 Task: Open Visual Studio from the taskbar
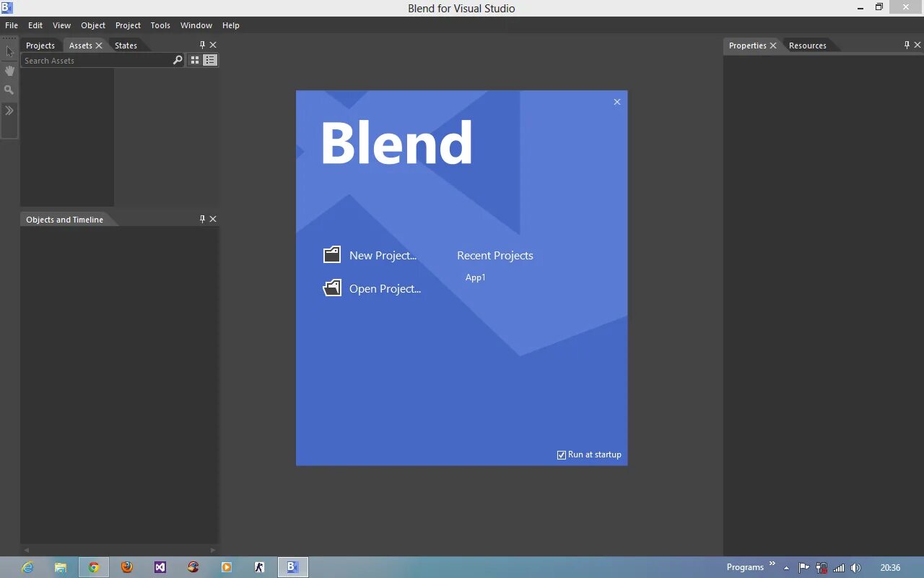[160, 567]
